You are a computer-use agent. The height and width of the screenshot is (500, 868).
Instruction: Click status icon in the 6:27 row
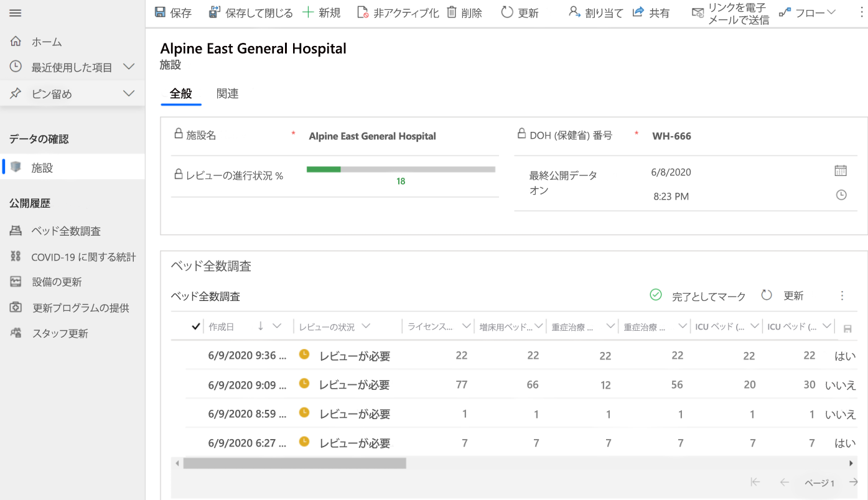pyautogui.click(x=304, y=442)
